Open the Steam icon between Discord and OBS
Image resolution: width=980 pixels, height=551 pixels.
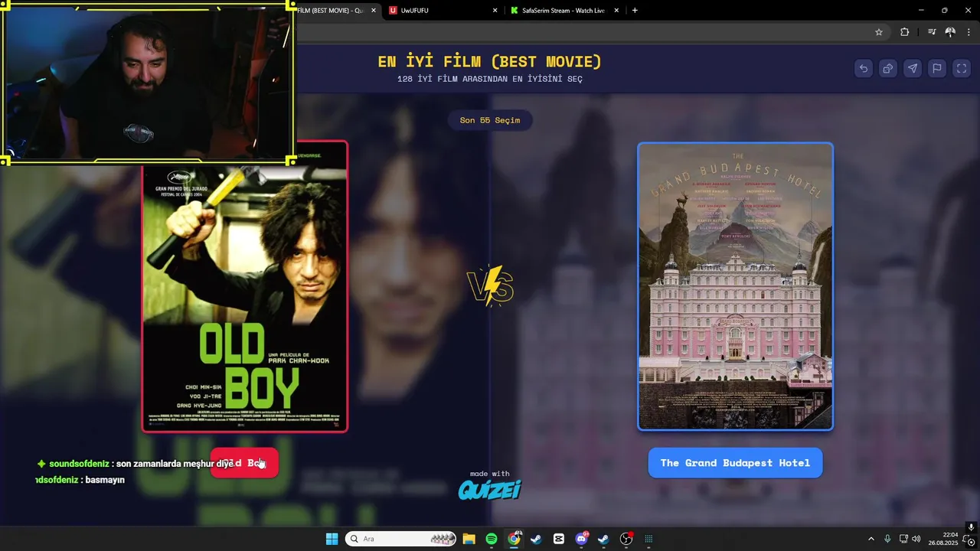[x=603, y=539]
